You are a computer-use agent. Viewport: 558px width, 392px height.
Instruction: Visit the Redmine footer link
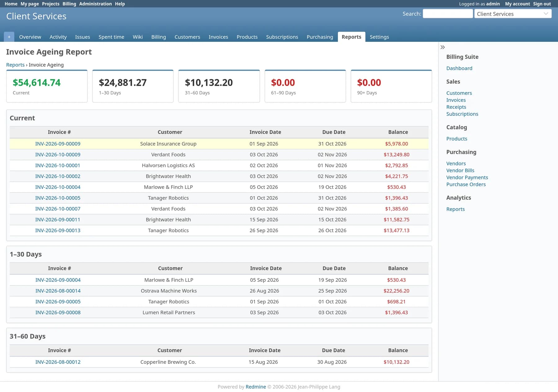pos(255,387)
